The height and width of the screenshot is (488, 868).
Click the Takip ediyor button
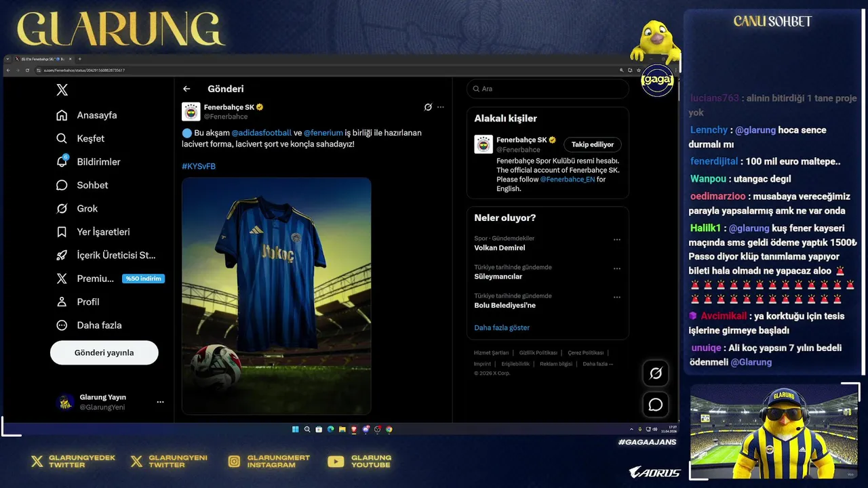coord(593,144)
